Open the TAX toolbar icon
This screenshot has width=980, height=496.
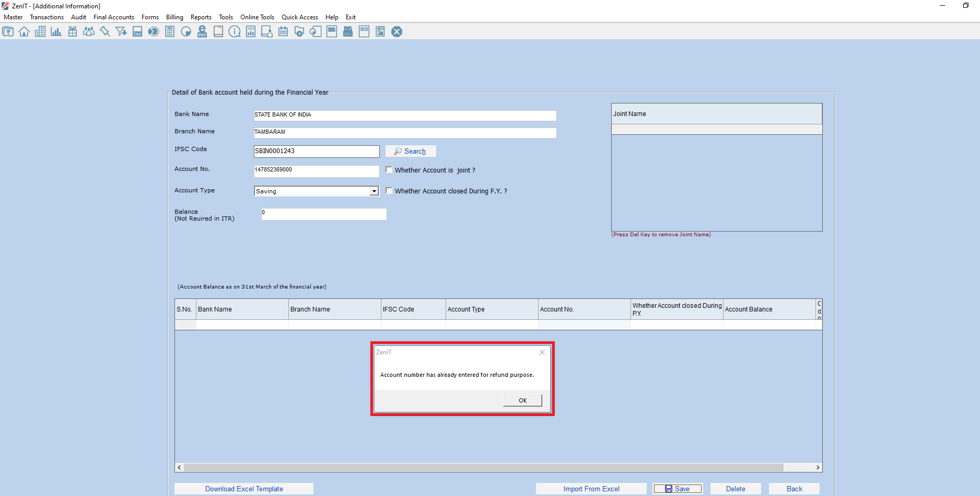[137, 32]
